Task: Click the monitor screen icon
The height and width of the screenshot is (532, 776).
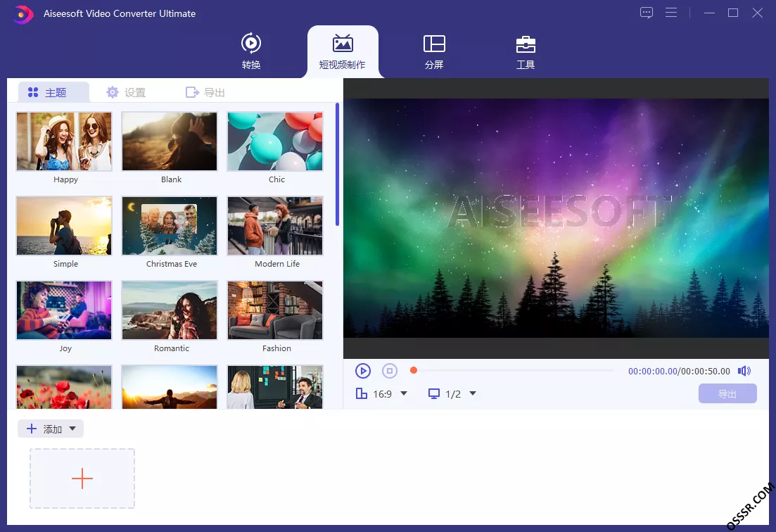Action: pyautogui.click(x=434, y=394)
